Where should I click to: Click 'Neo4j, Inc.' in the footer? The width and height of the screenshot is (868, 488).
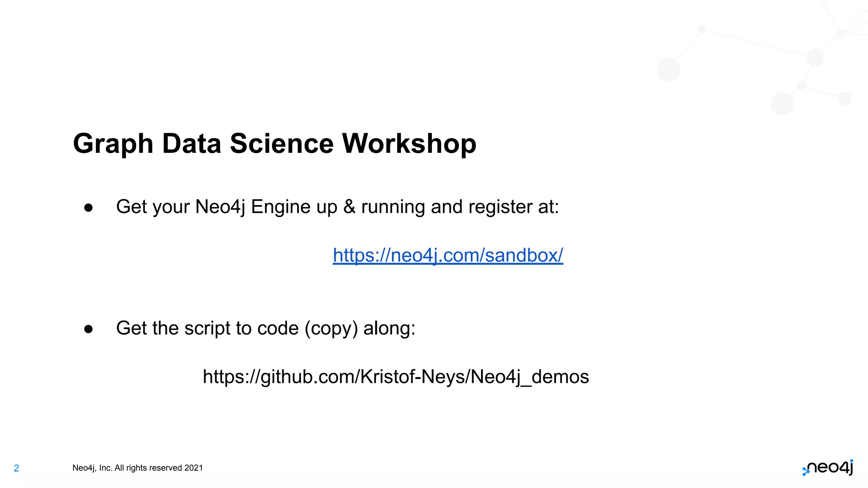[92, 468]
